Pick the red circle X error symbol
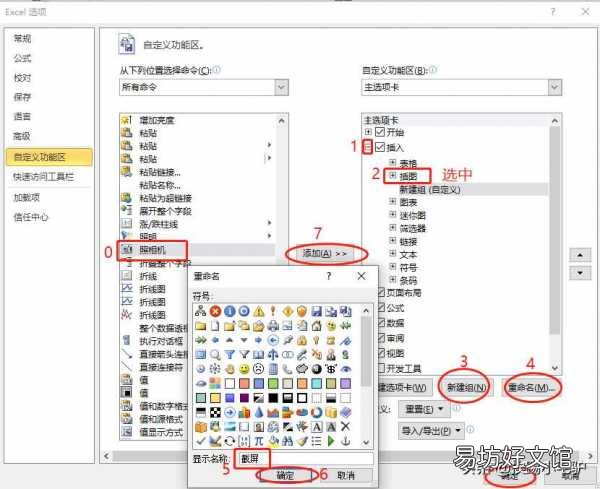This screenshot has height=489, width=600. (215, 311)
